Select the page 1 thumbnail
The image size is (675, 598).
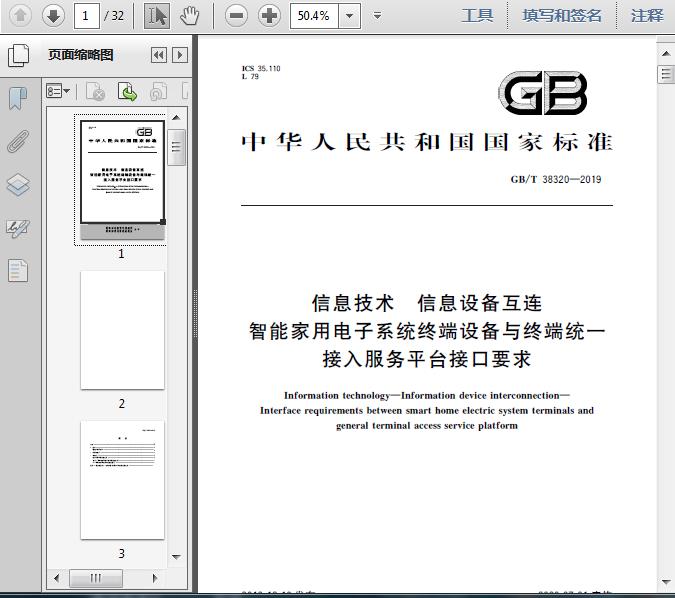pyautogui.click(x=122, y=178)
